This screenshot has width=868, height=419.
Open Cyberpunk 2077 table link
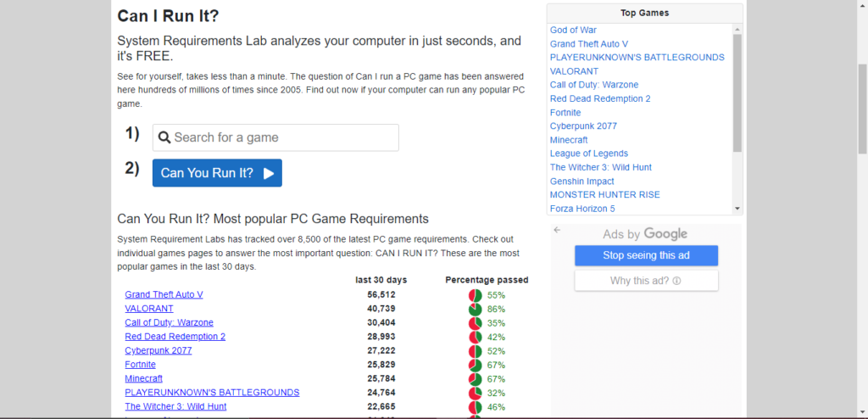tap(159, 350)
